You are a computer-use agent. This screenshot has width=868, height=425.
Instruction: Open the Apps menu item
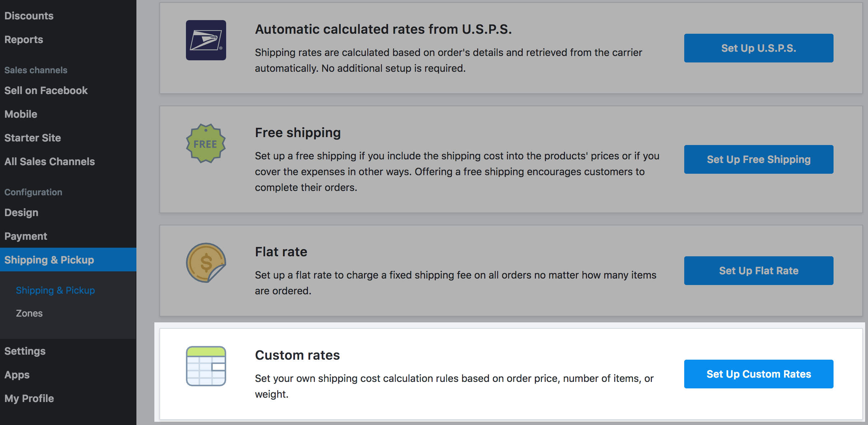pos(17,375)
